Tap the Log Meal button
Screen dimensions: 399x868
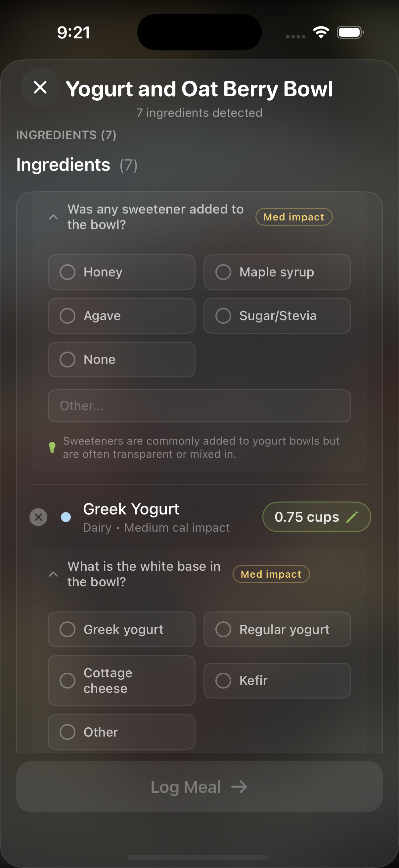click(199, 788)
